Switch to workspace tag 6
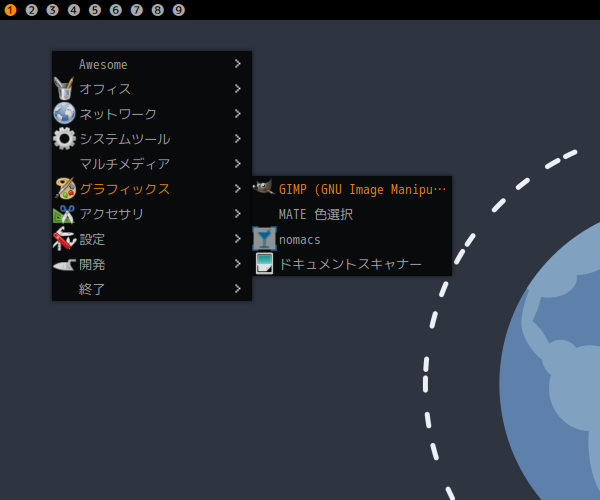The image size is (600, 500). tap(116, 10)
